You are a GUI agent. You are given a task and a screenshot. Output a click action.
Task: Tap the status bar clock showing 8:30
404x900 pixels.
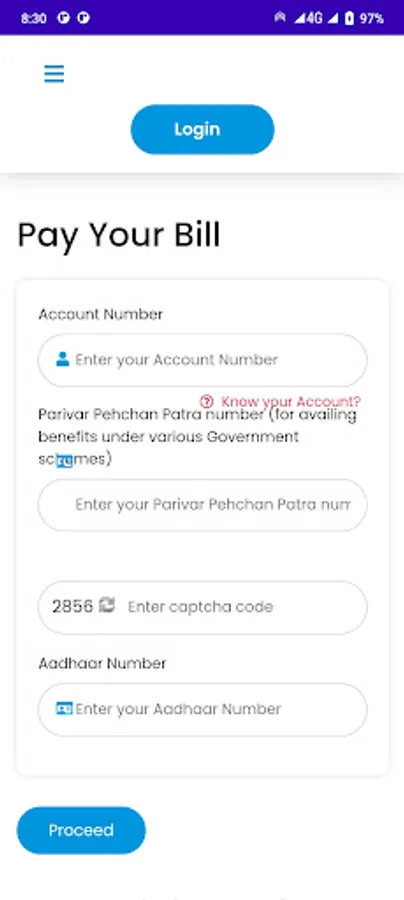(x=34, y=18)
